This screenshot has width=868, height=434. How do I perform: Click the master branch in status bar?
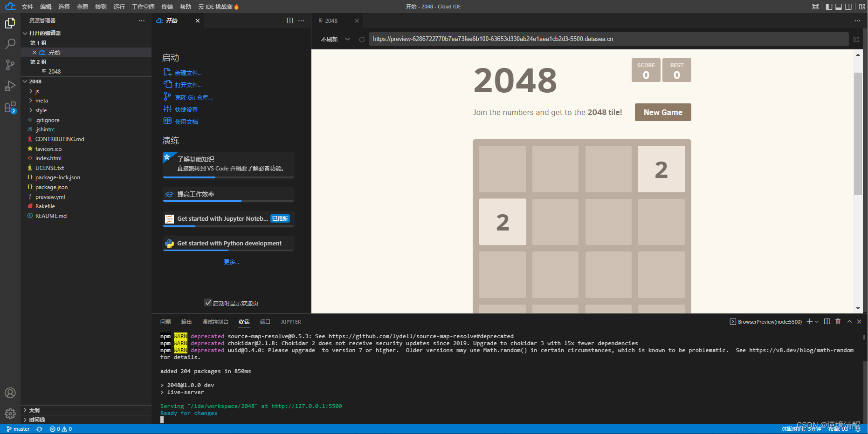point(18,428)
